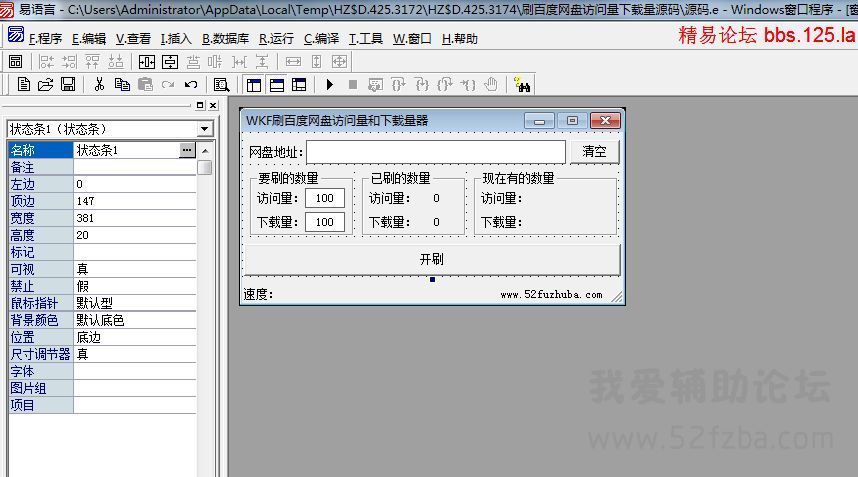This screenshot has height=477, width=858.
Task: Select the 尺寸调节器 property row
Action: [x=102, y=354]
